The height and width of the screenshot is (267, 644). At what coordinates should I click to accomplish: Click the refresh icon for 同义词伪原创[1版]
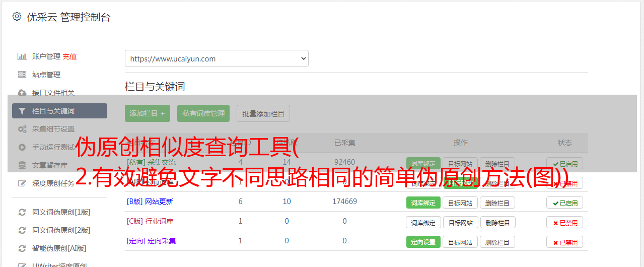pyautogui.click(x=22, y=212)
